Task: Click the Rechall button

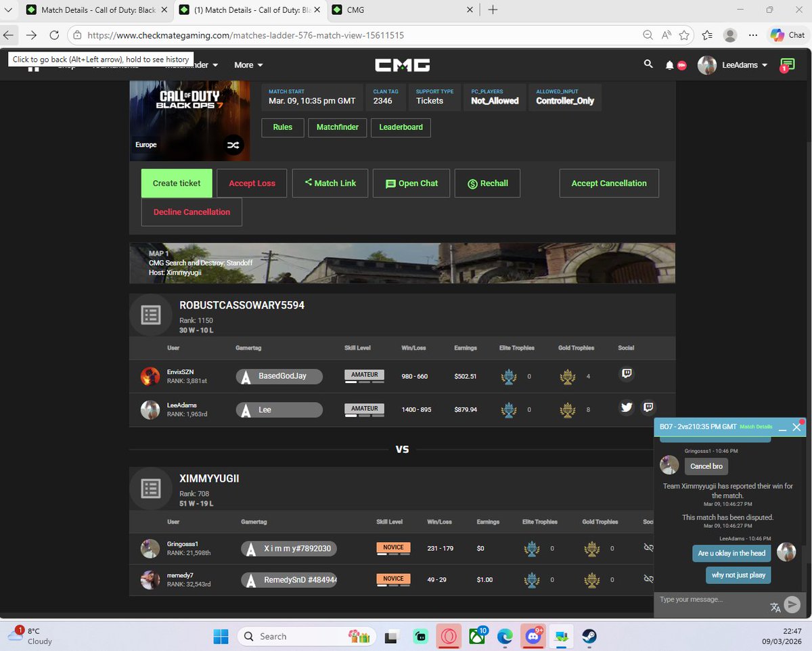Action: [487, 183]
